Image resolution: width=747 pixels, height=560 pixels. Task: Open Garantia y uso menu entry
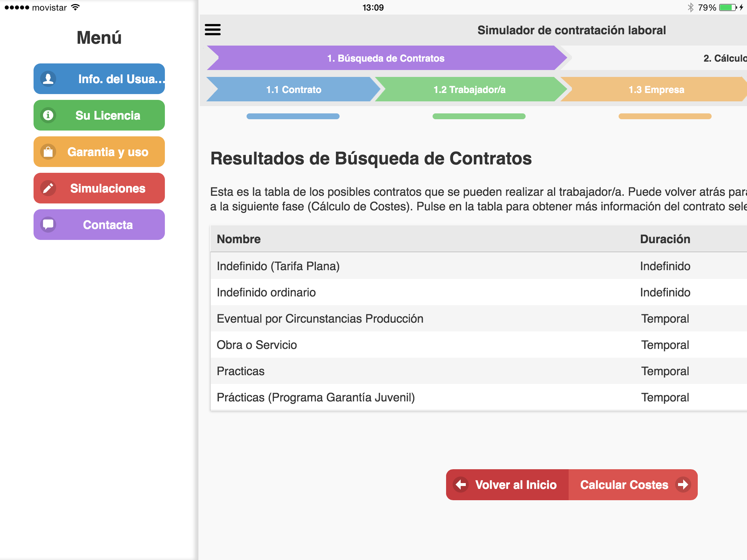point(99,152)
